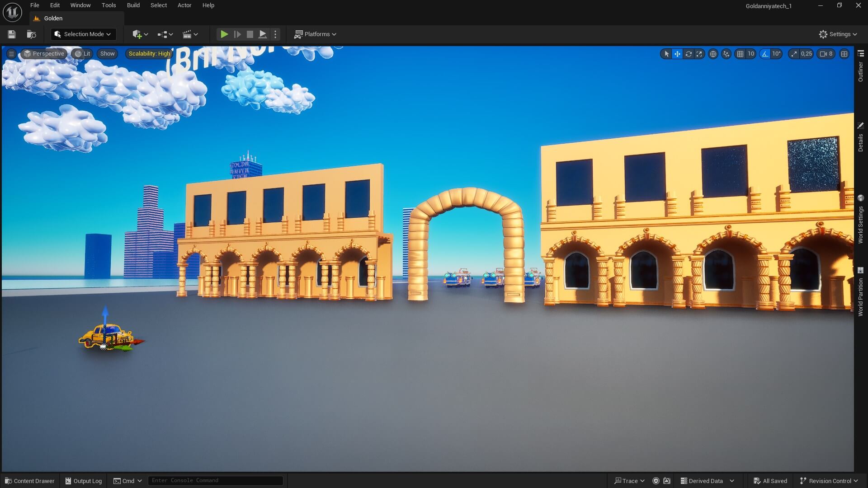Switch to the Golden level tab

[x=53, y=18]
